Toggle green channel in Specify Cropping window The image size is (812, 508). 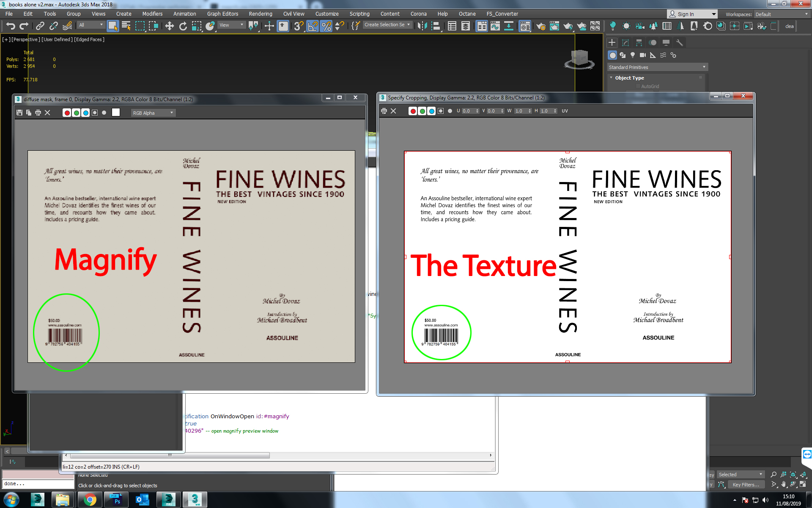(x=422, y=111)
